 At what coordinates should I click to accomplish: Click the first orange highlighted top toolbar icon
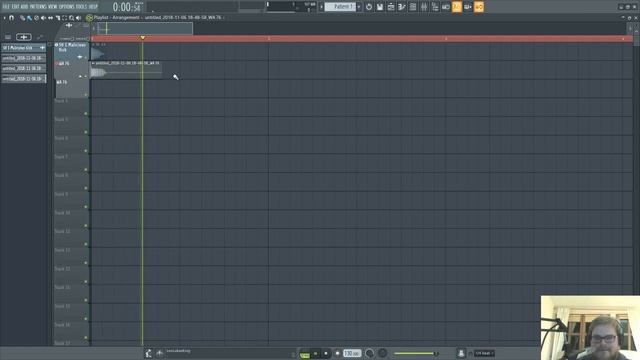(x=457, y=7)
